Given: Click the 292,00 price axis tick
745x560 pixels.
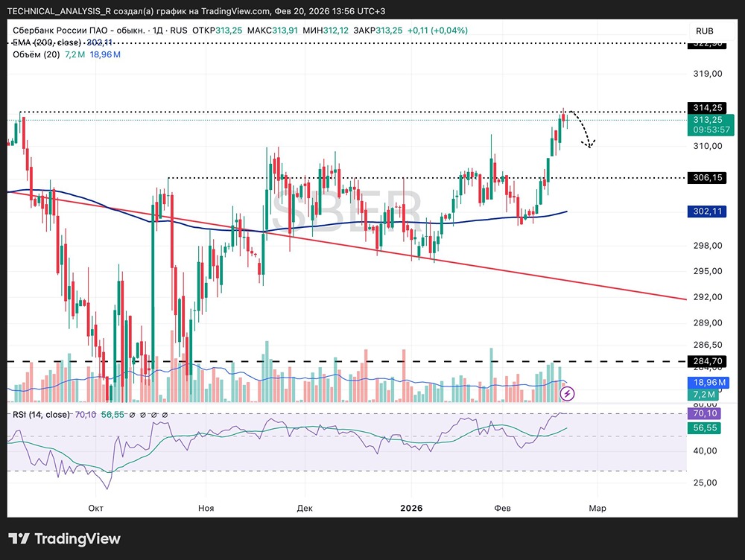Looking at the screenshot, I should tap(708, 297).
